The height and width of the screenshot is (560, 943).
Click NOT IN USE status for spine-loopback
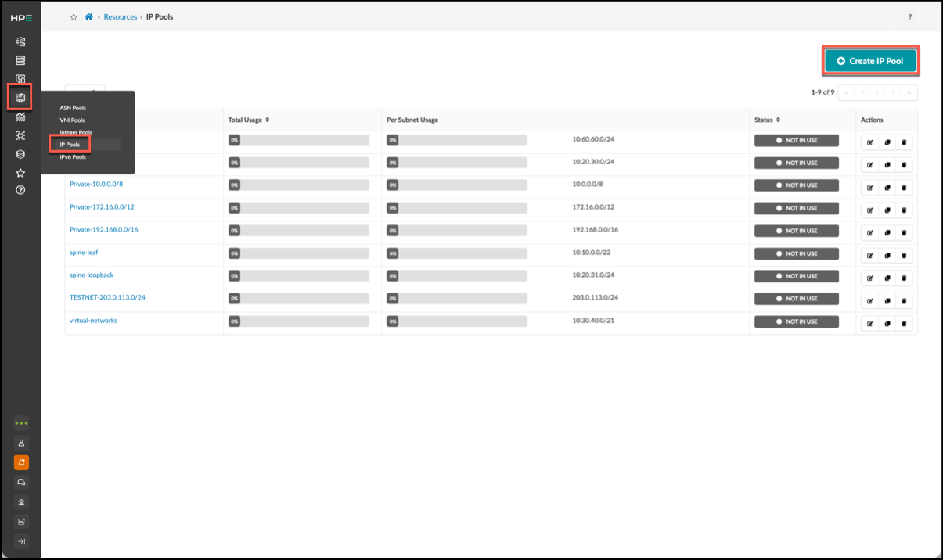click(797, 276)
